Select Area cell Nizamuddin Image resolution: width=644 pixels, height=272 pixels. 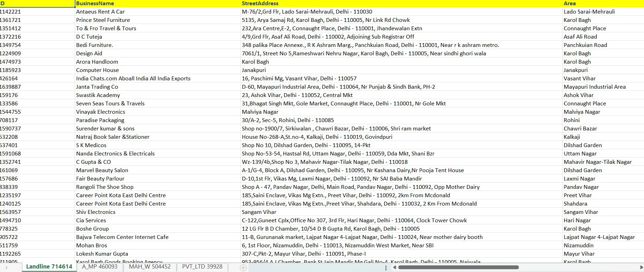point(603,245)
